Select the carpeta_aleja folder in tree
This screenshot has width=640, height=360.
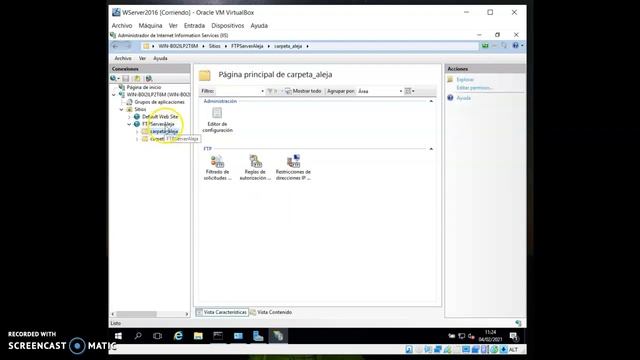[164, 131]
